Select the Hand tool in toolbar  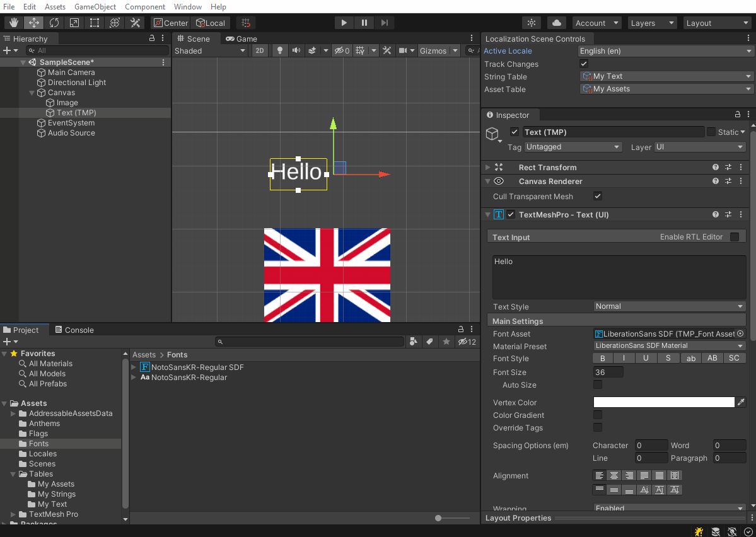point(13,23)
